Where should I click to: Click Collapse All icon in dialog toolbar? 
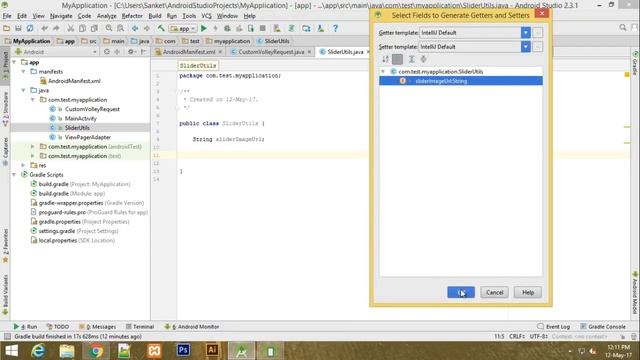(x=423, y=59)
